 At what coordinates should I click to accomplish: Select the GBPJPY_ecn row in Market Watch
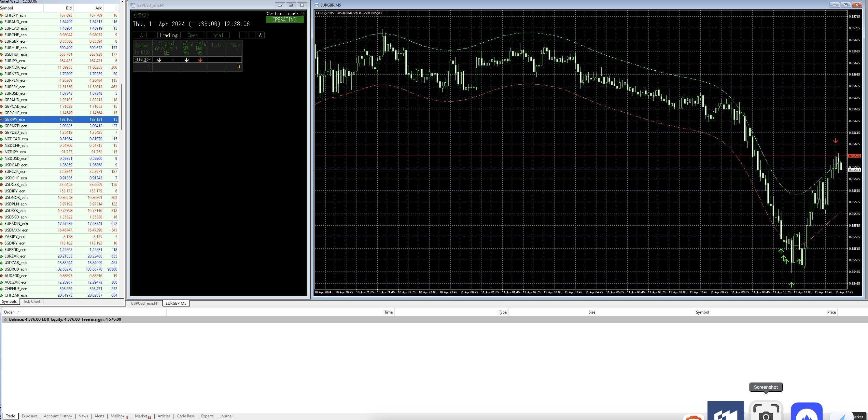coord(15,119)
